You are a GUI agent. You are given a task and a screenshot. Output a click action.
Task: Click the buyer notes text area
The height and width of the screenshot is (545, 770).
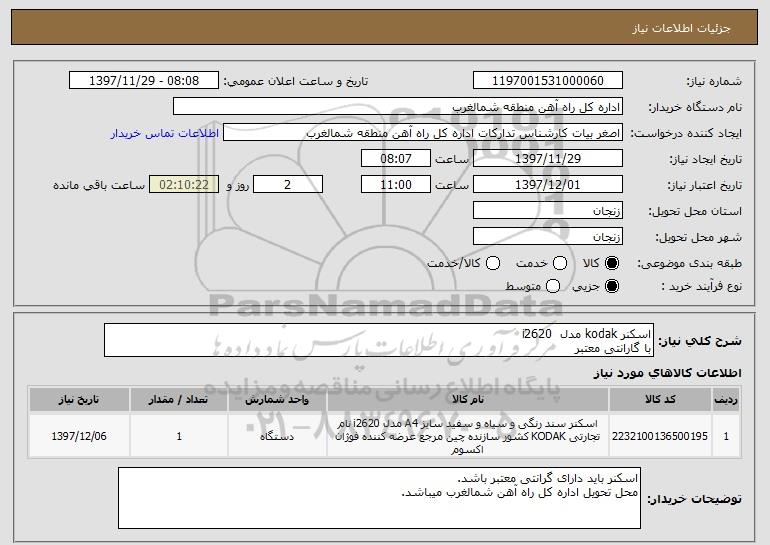pos(379,498)
